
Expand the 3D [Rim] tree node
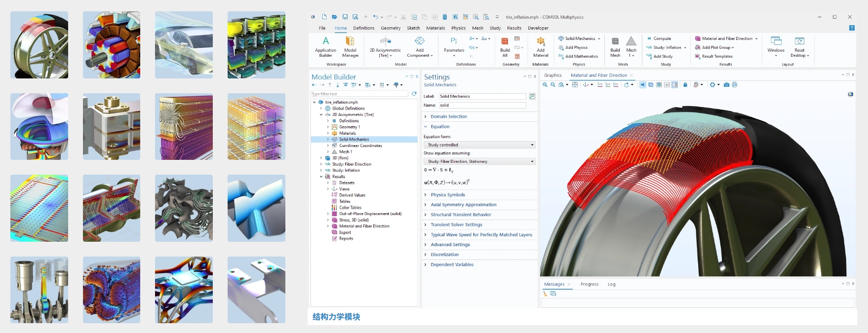tap(321, 158)
